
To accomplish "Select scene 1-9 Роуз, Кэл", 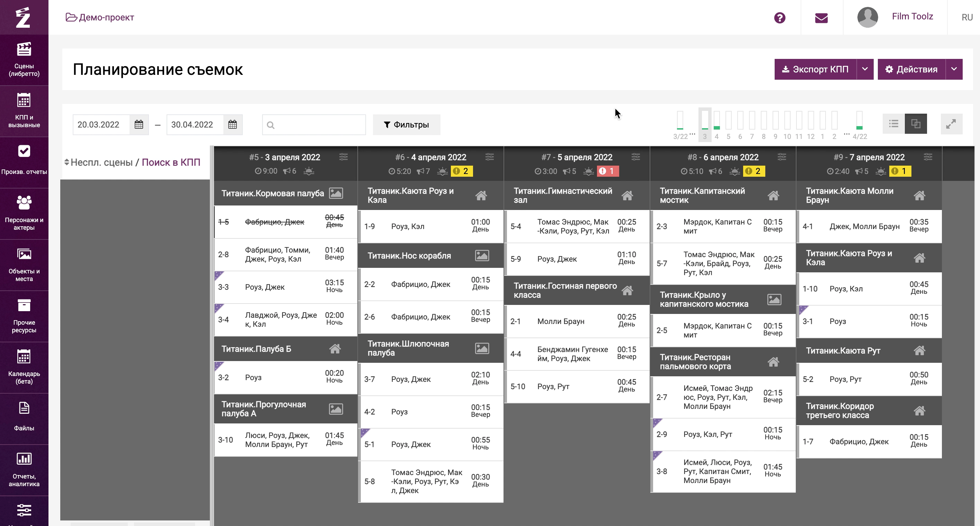I will 431,227.
